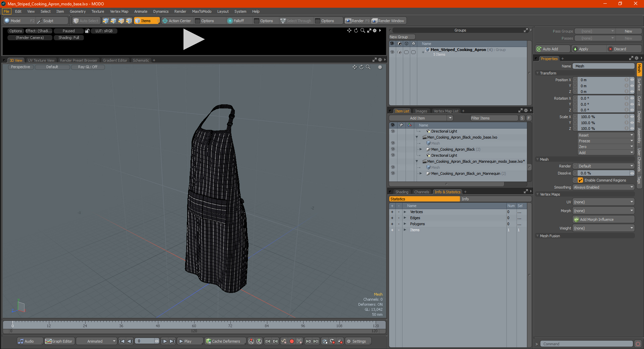This screenshot has width=644, height=349.
Task: Open Dynamics menu
Action: 161,11
